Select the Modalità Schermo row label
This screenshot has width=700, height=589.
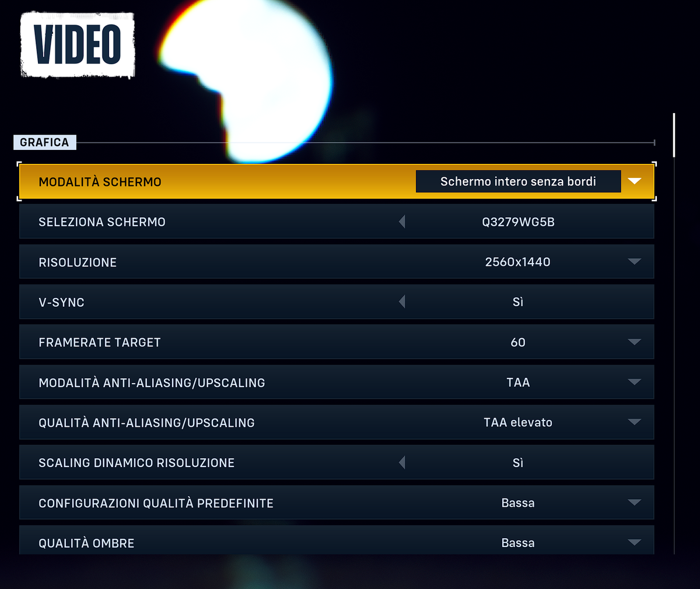click(100, 182)
